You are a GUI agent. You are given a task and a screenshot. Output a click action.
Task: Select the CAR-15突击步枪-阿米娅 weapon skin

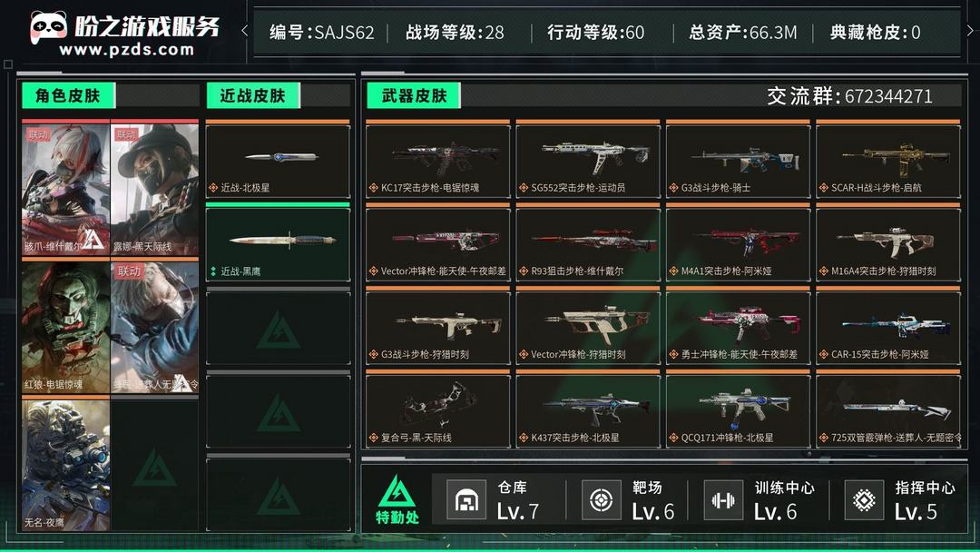tap(888, 328)
